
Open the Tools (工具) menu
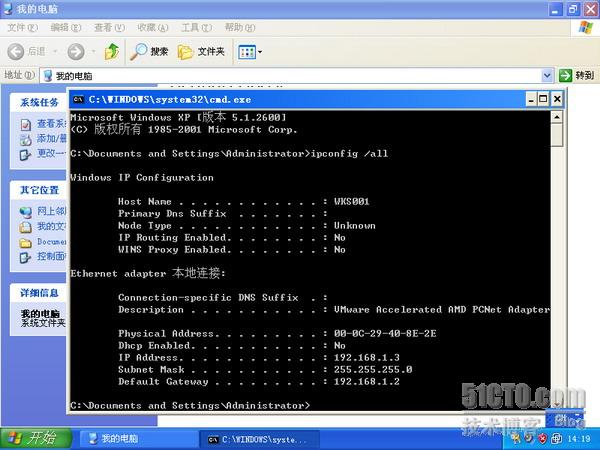point(196,28)
